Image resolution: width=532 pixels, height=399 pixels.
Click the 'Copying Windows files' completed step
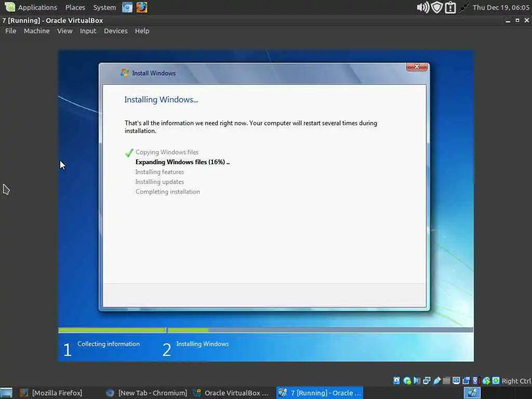click(x=167, y=152)
